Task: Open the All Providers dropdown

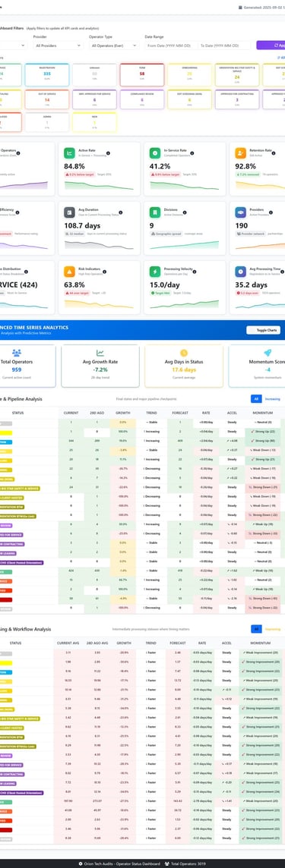Action: pyautogui.click(x=58, y=46)
